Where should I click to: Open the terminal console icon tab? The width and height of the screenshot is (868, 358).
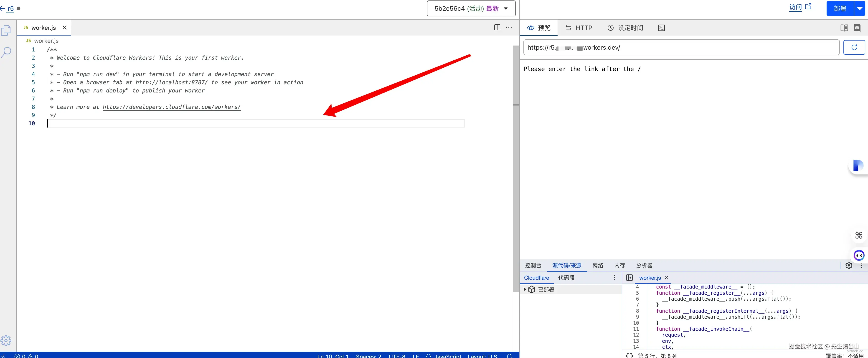click(661, 28)
